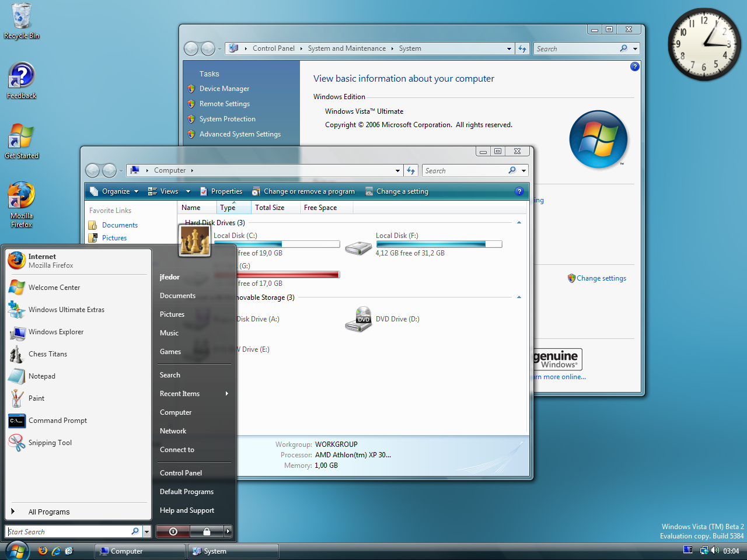
Task: Select the Local Disk (F:) drive icon
Action: point(358,249)
